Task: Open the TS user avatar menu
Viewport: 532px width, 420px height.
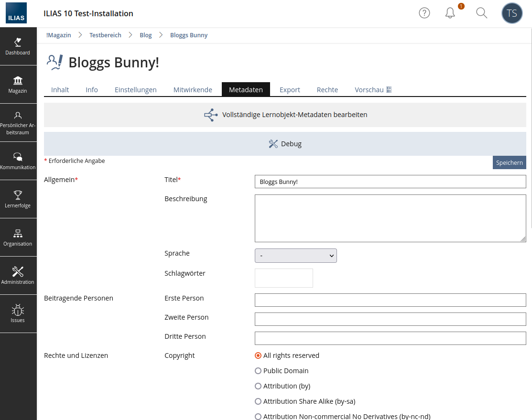Action: tap(511, 13)
